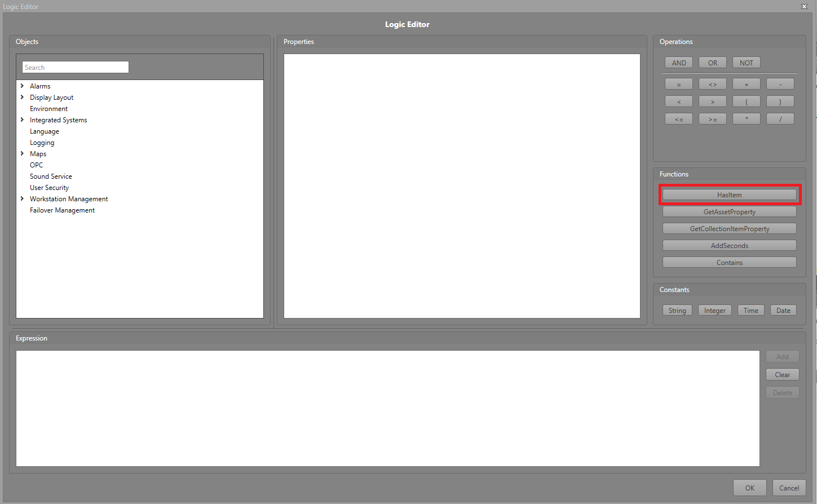Insert the OR operator
Image resolution: width=817 pixels, height=504 pixels.
click(713, 63)
